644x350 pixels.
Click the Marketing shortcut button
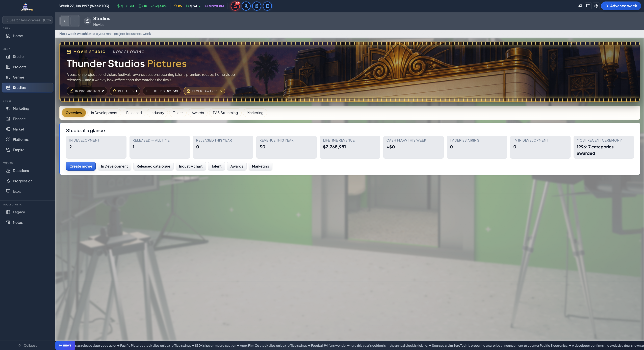(x=261, y=166)
